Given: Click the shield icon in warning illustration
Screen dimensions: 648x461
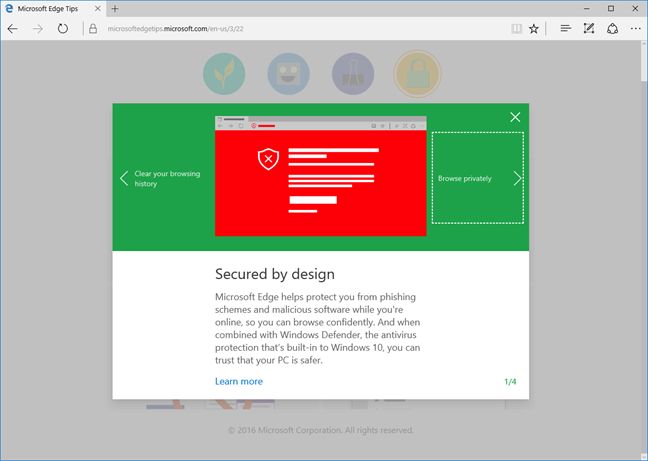Looking at the screenshot, I should click(269, 159).
